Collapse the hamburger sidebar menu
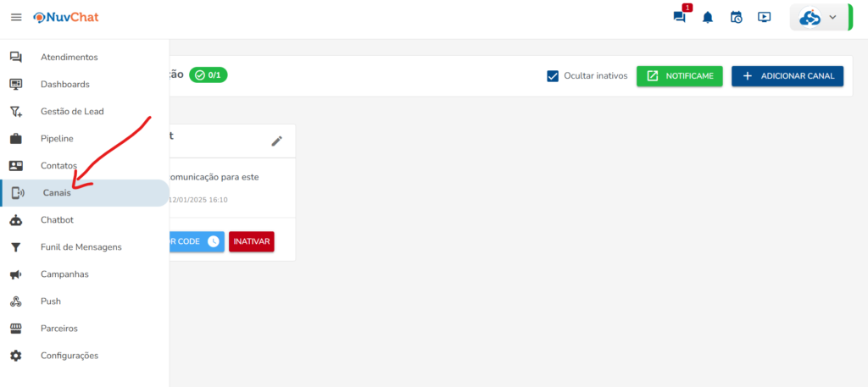This screenshot has height=387, width=868. (x=16, y=17)
